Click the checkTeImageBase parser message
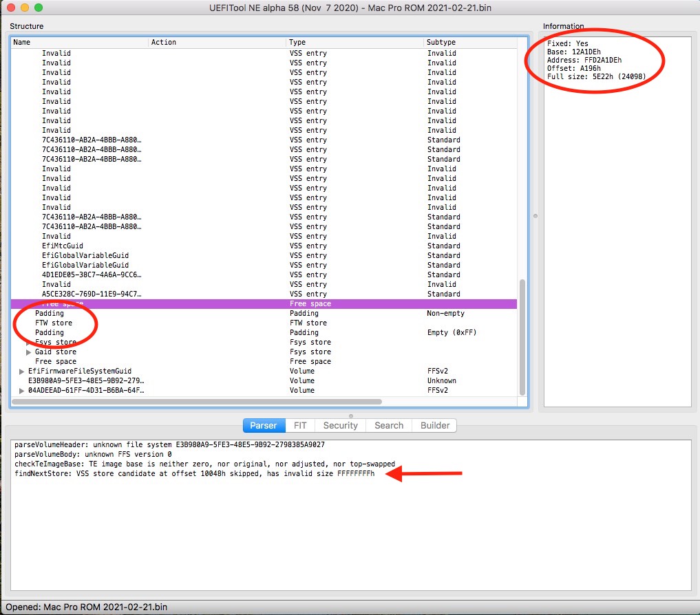700x615 pixels. point(205,464)
